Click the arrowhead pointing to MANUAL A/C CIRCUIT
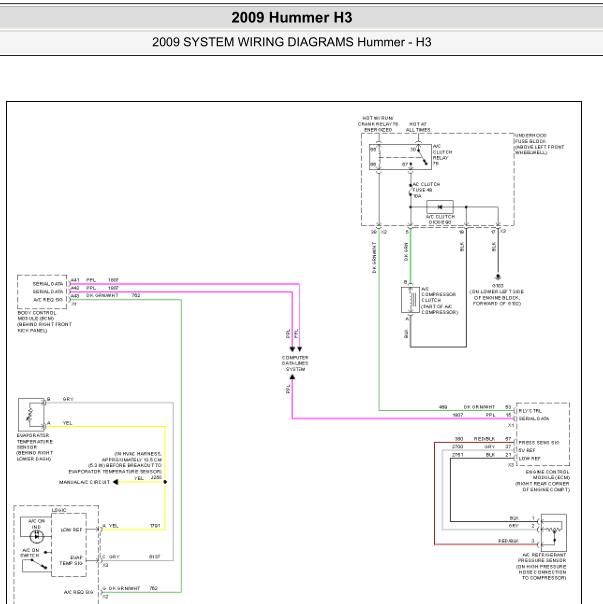Image resolution: width=603 pixels, height=604 pixels. tap(116, 482)
